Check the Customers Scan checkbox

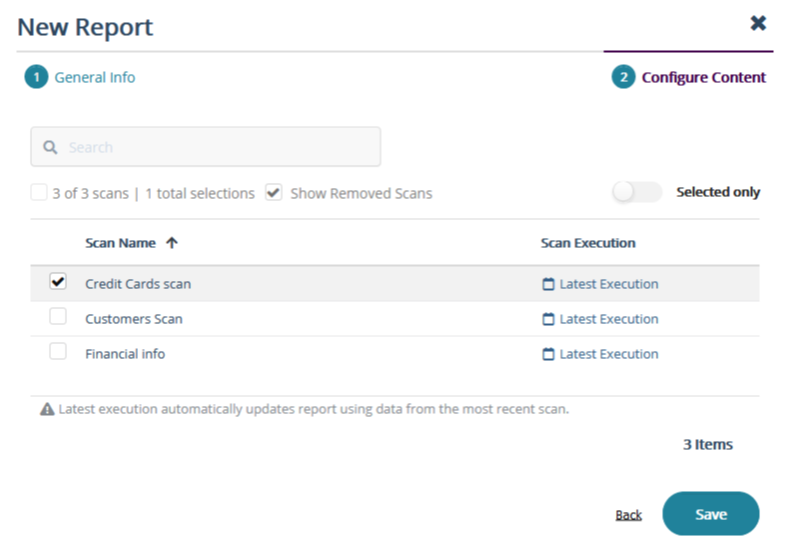(58, 317)
